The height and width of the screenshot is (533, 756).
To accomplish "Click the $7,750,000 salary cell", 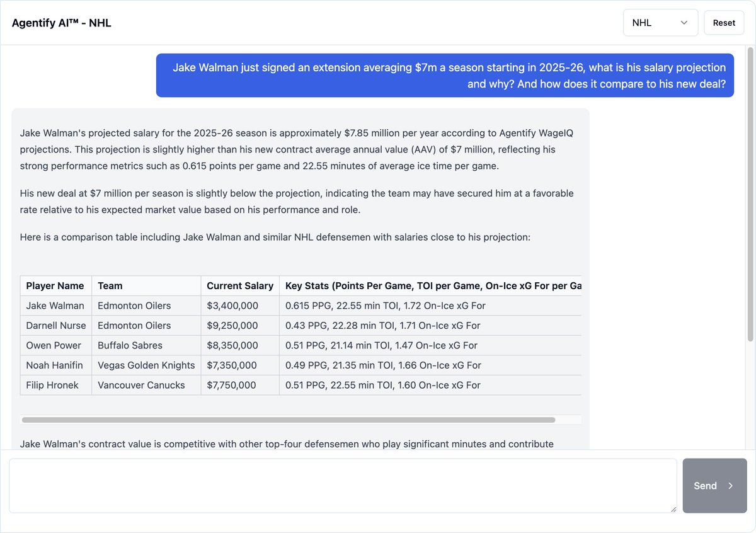I will click(x=240, y=385).
